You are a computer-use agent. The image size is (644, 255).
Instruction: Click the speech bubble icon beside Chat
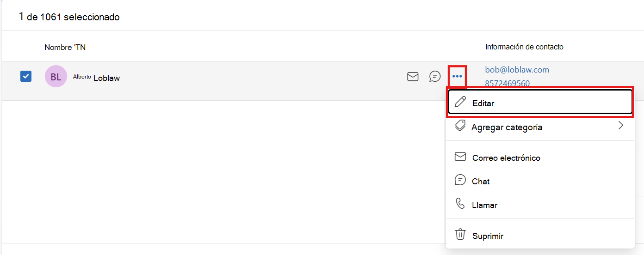[460, 180]
